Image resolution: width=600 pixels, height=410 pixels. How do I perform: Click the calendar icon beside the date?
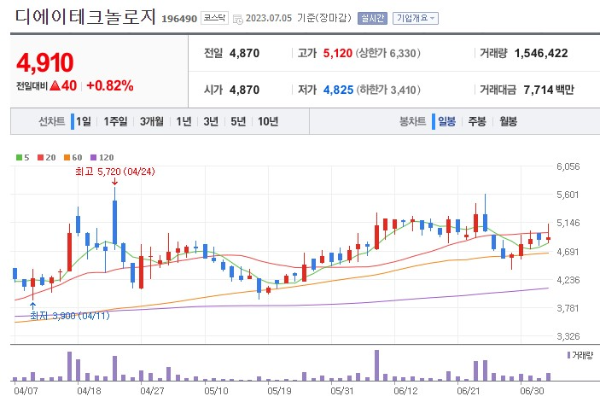(238, 19)
